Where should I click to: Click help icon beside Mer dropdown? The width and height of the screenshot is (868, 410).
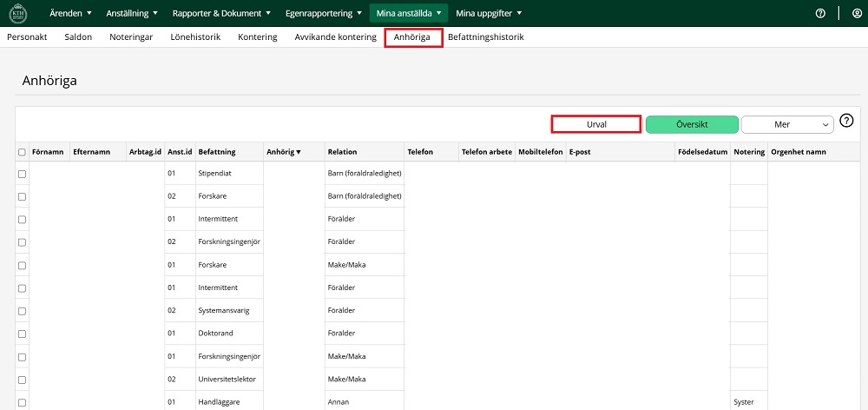[847, 122]
